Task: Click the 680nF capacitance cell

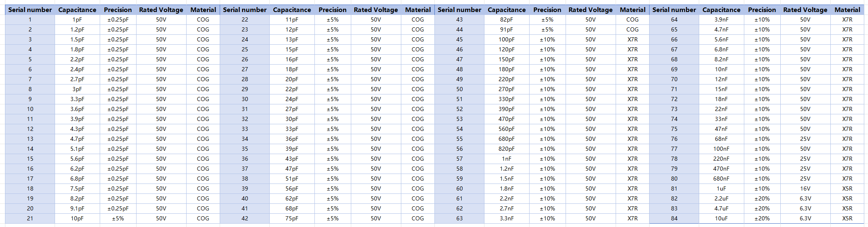Action: click(x=721, y=179)
